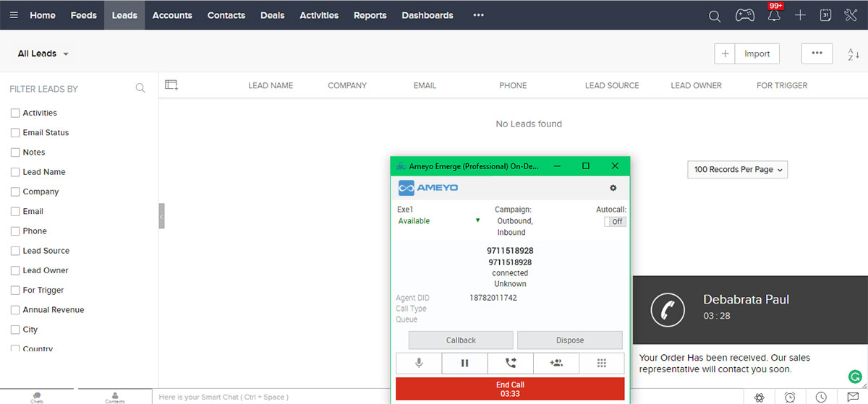Mute the microphone in Ameyo call panel
Image resolution: width=868 pixels, height=404 pixels.
point(419,363)
